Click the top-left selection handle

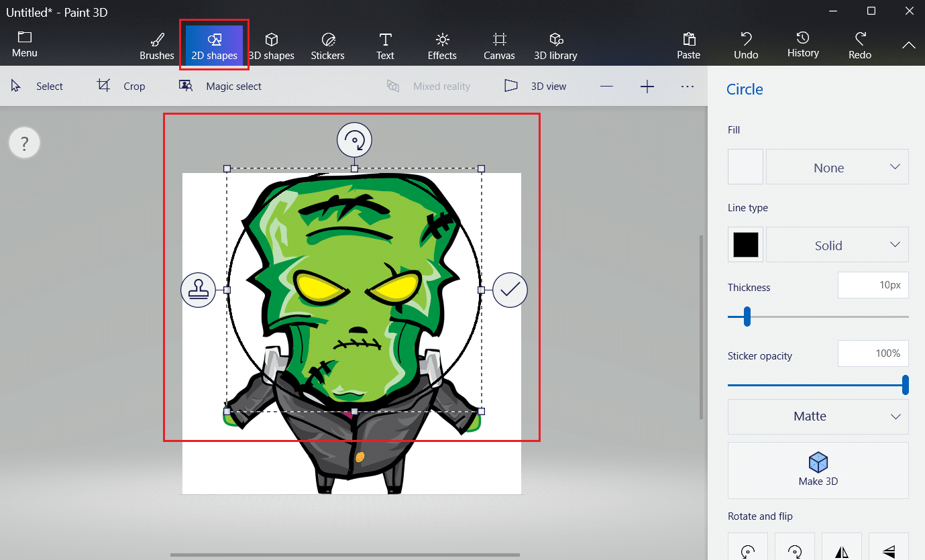[227, 168]
